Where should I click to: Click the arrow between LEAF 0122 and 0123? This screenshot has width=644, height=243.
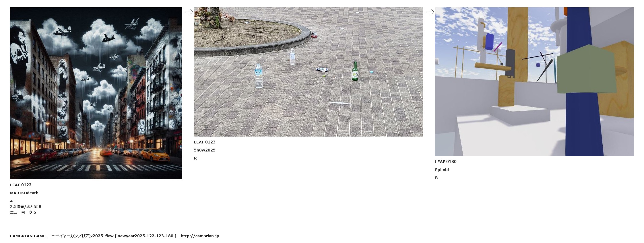(x=188, y=12)
